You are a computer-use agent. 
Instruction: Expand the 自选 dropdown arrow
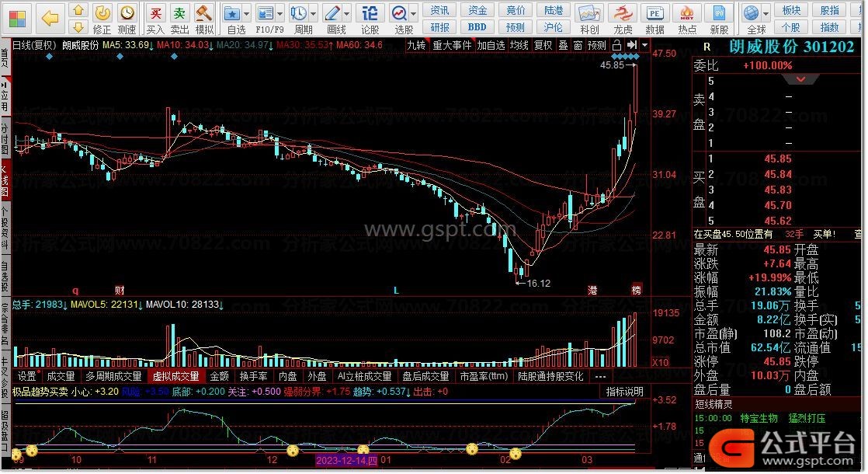pos(246,13)
